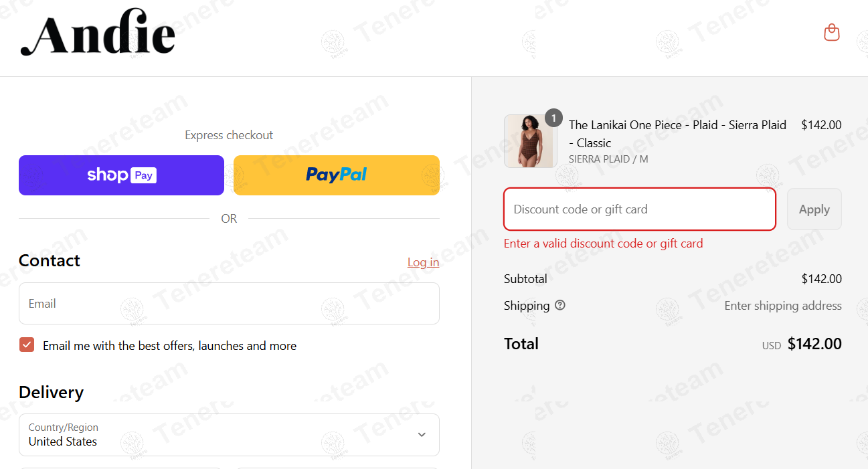
Task: Click the USD $142.00 total amount
Action: click(x=802, y=344)
